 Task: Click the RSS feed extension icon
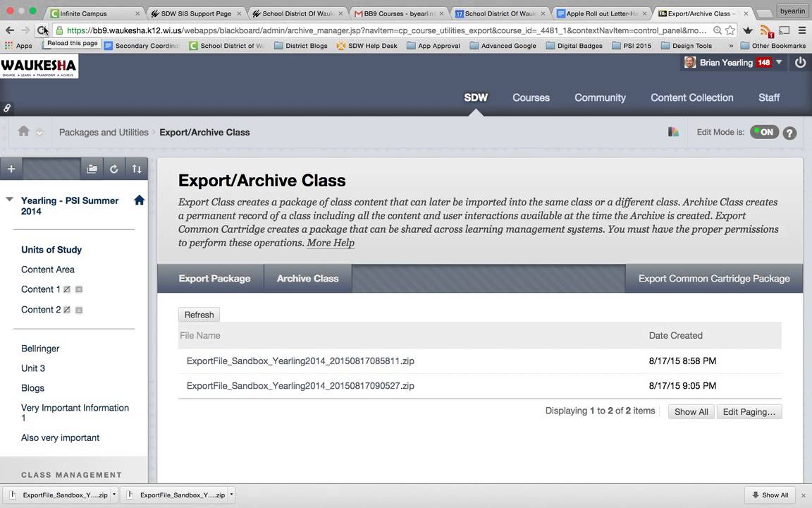(766, 31)
